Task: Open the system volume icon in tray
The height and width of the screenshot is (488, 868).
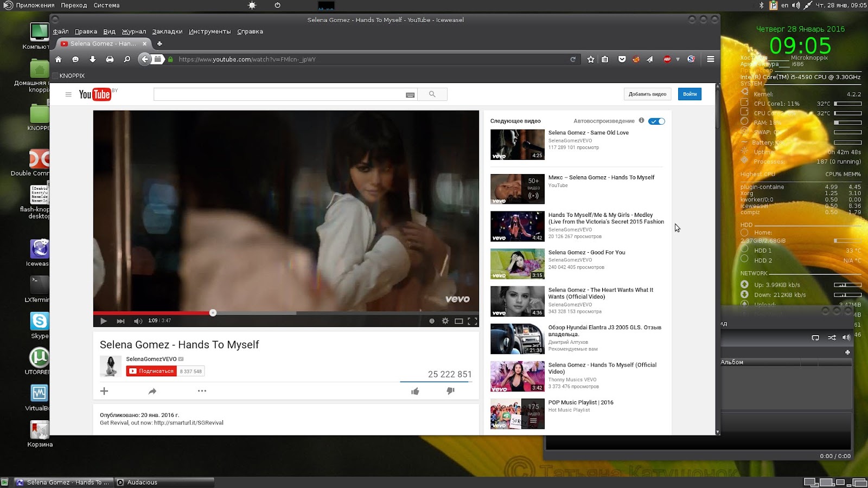Action: coord(796,5)
